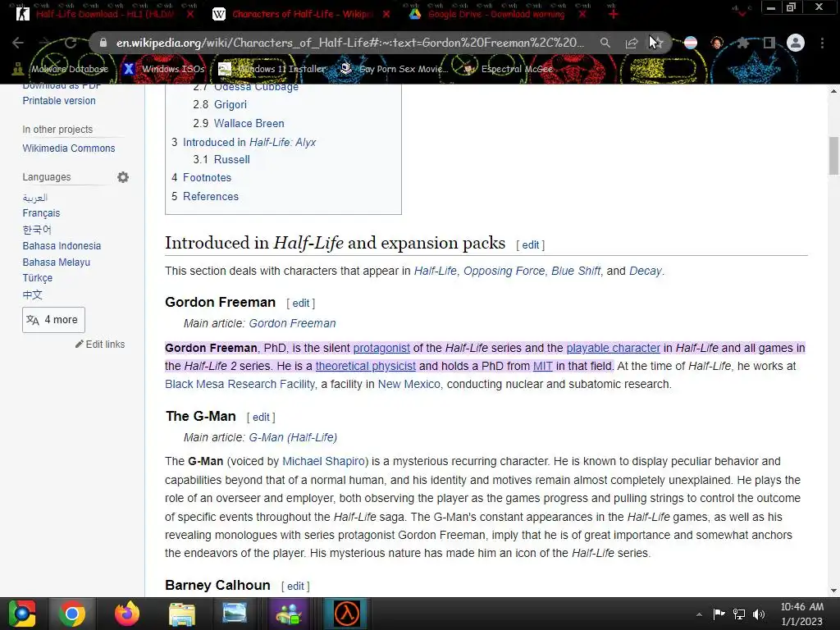The width and height of the screenshot is (840, 630).
Task: Open network status tray icon
Action: click(739, 614)
